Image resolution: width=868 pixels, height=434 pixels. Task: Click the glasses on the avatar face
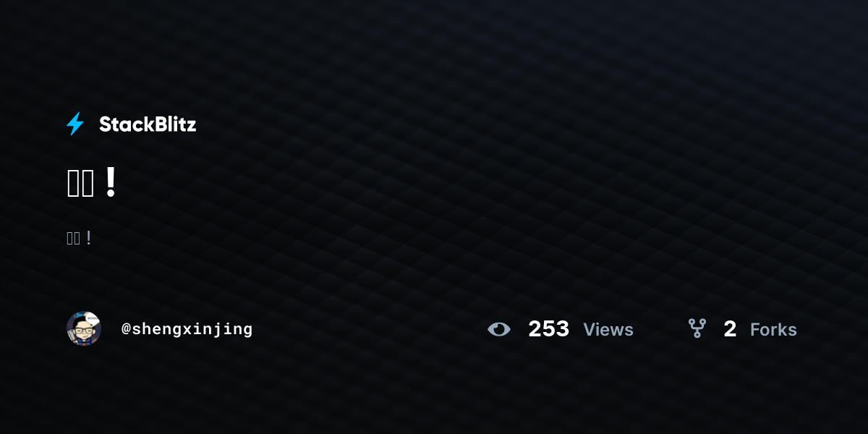[84, 331]
